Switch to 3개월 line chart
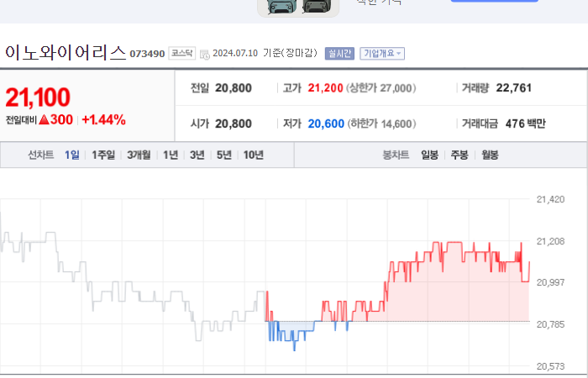This screenshot has width=588, height=378. [139, 155]
